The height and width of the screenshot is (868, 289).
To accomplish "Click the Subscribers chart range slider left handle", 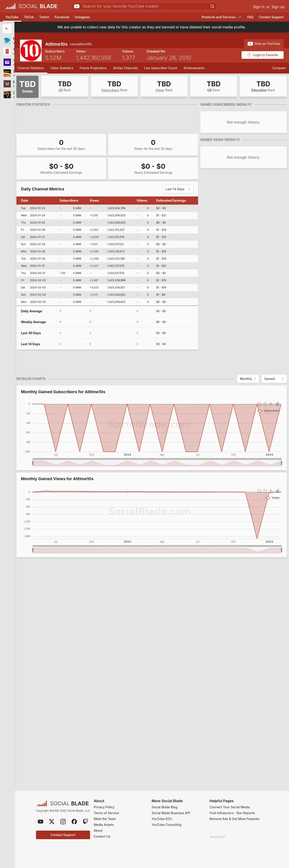I will [x=33, y=463].
